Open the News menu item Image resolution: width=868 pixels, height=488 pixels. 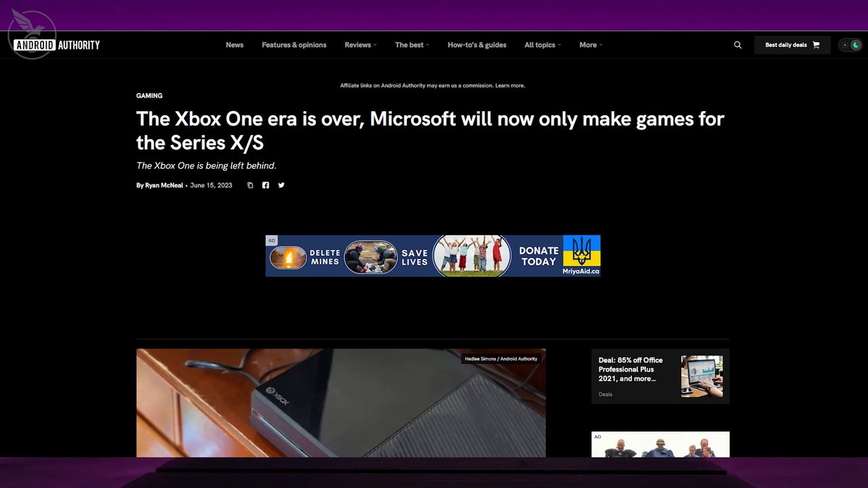235,45
